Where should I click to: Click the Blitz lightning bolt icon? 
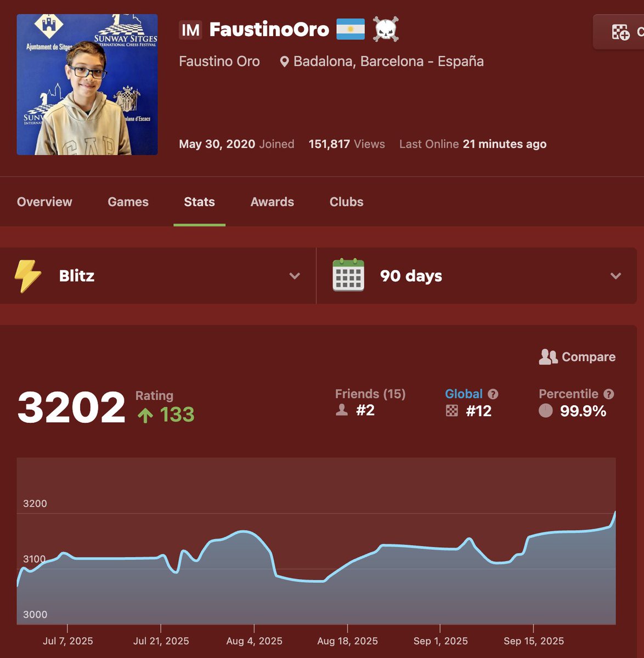(27, 276)
